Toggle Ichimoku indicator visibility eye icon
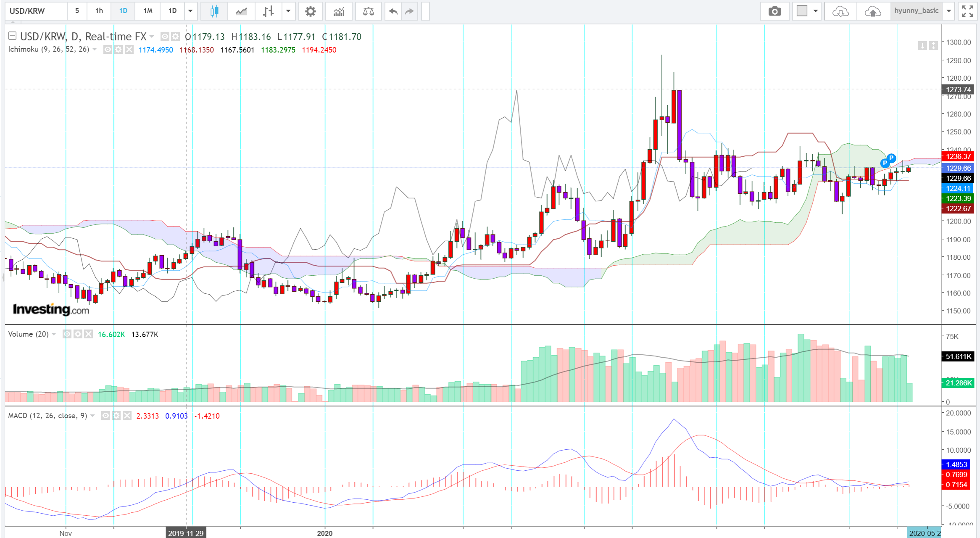 pyautogui.click(x=108, y=50)
